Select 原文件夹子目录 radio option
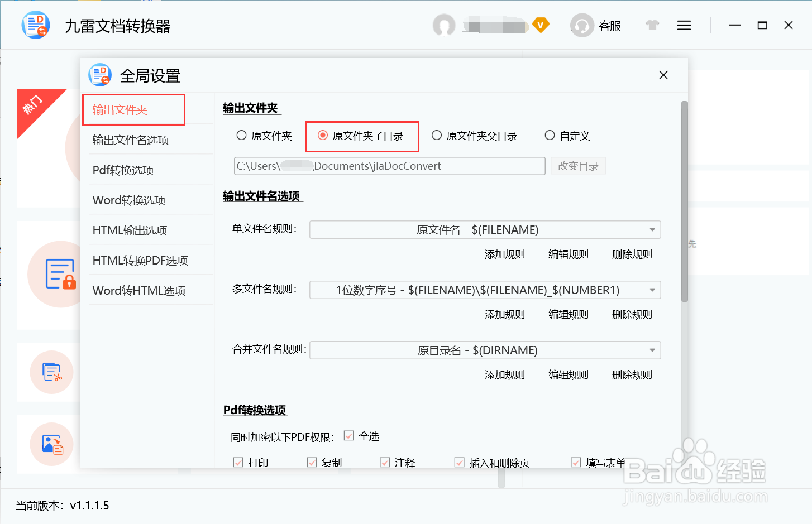The width and height of the screenshot is (812, 524). coord(322,135)
